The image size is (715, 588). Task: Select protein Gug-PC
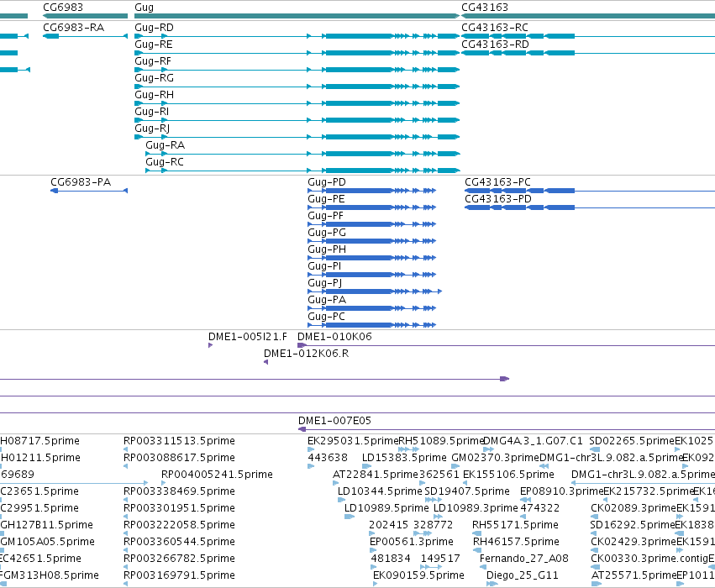coord(327,317)
